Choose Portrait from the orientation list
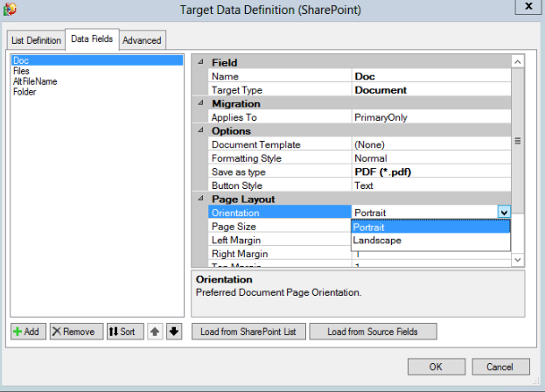 click(x=430, y=227)
